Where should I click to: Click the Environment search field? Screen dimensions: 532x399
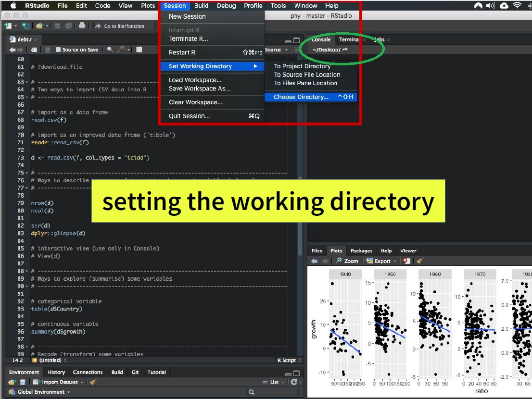(x=274, y=392)
